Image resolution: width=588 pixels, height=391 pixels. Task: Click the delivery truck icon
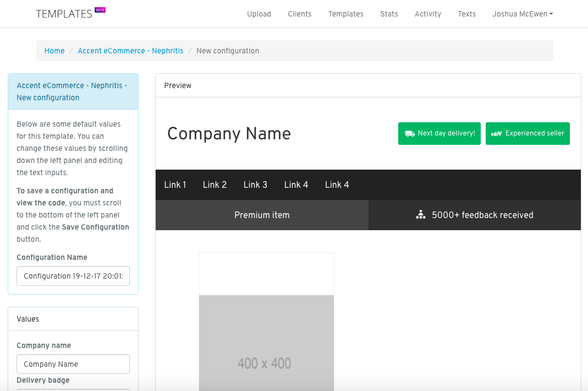pos(409,134)
